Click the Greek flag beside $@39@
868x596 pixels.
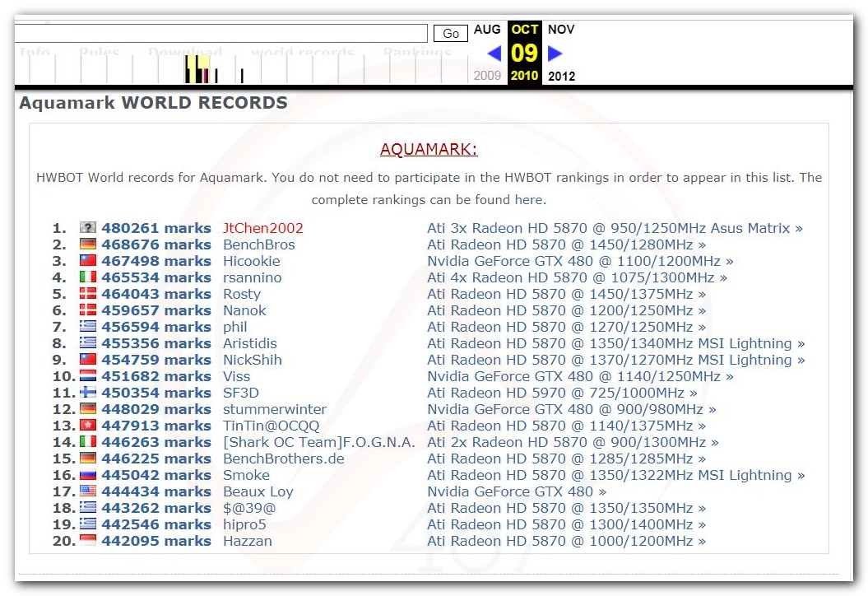87,507
